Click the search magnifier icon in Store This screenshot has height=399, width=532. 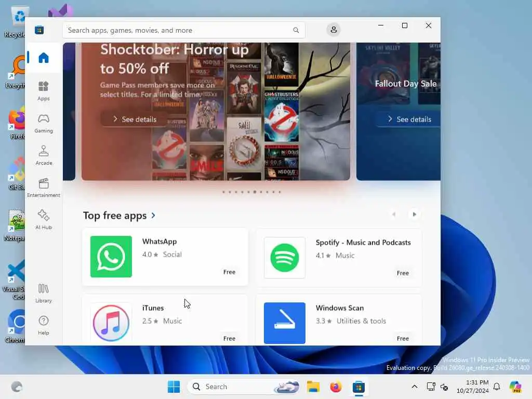click(x=296, y=30)
